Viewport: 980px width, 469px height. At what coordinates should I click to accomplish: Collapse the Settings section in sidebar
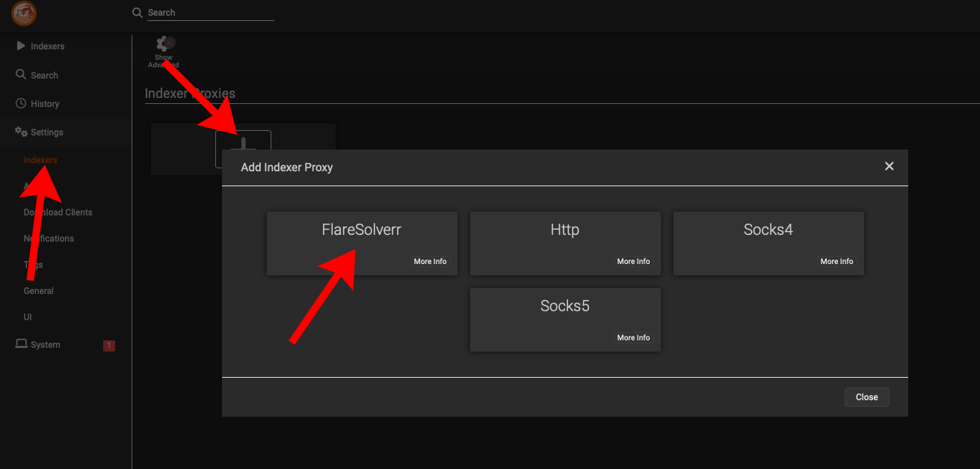pos(46,132)
